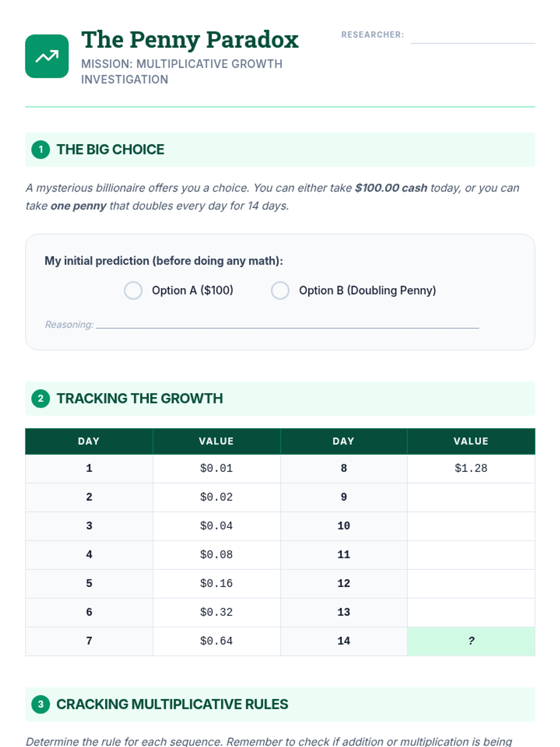This screenshot has height=747, width=560.
Task: Click the section 2 number badge
Action: [x=41, y=398]
